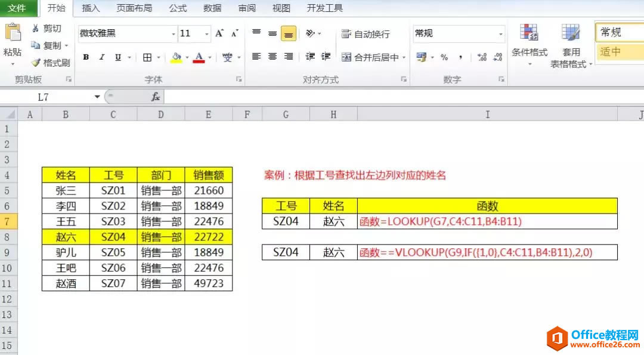Switch to the 页面布局 Page Layout tab
This screenshot has width=644, height=355.
point(134,8)
